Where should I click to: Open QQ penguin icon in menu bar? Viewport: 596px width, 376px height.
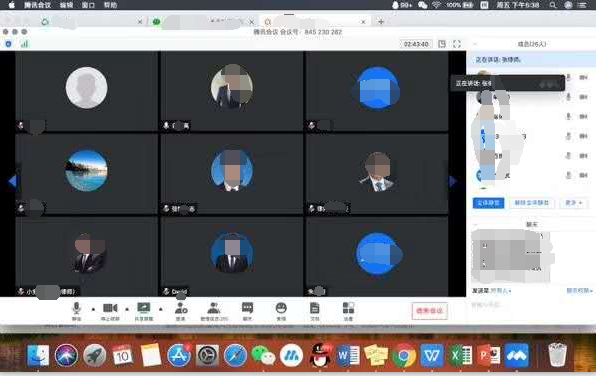point(395,5)
